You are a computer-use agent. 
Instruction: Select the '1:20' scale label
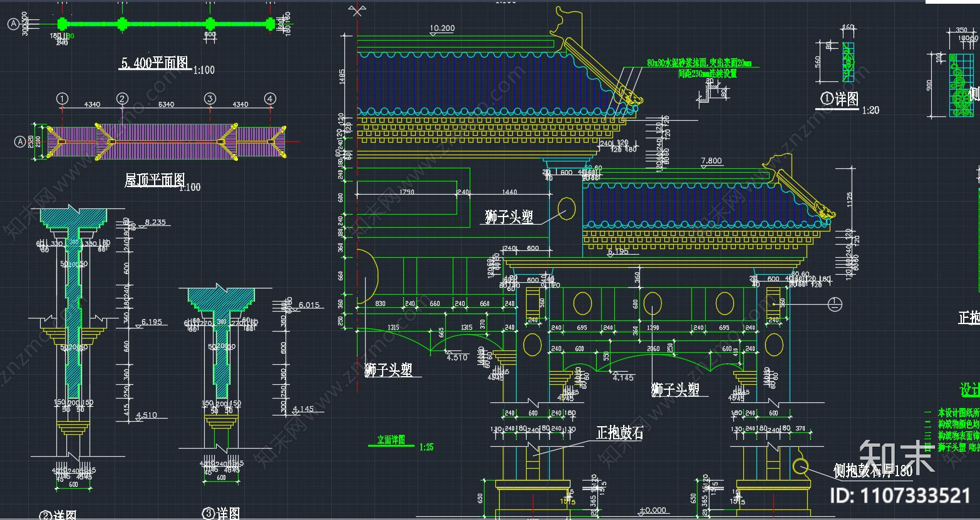point(870,110)
